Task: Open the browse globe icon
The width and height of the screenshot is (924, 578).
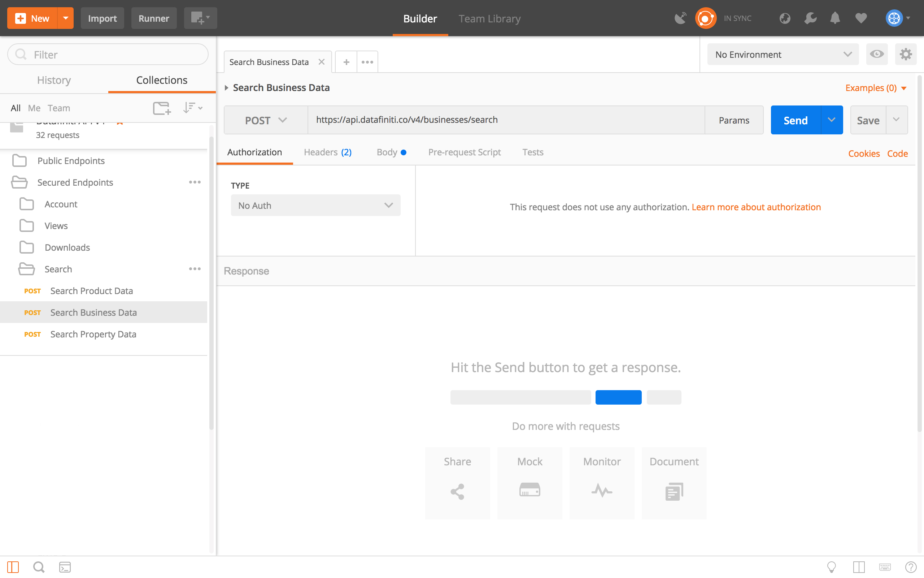Action: pyautogui.click(x=785, y=18)
